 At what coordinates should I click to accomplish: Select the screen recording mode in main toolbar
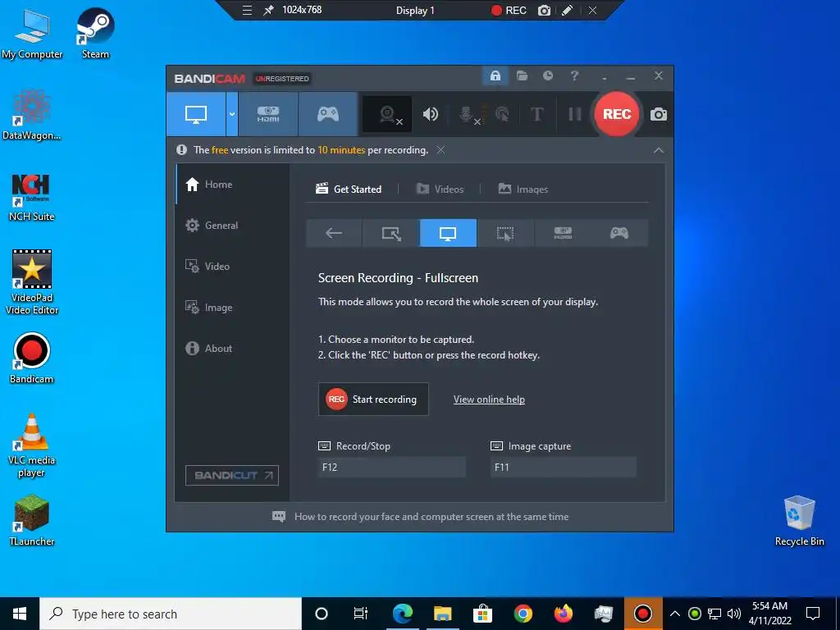click(x=196, y=114)
